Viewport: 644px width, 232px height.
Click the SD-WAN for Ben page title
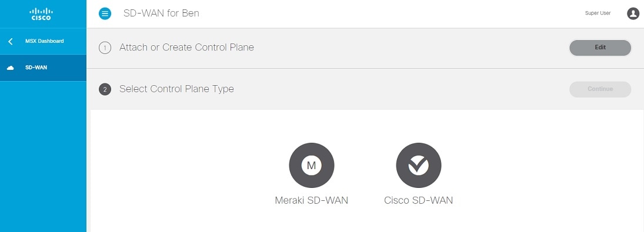coord(161,13)
